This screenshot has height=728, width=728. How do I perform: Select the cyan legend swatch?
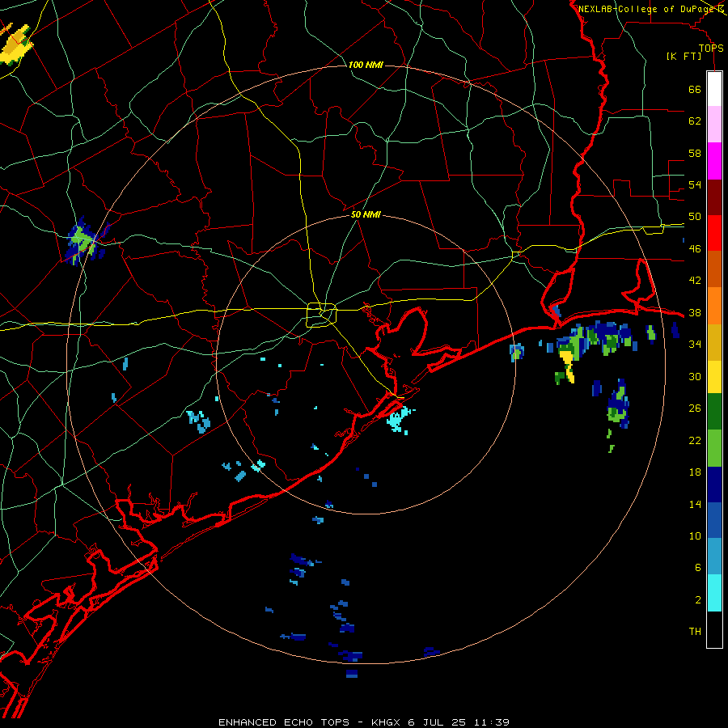tap(714, 593)
